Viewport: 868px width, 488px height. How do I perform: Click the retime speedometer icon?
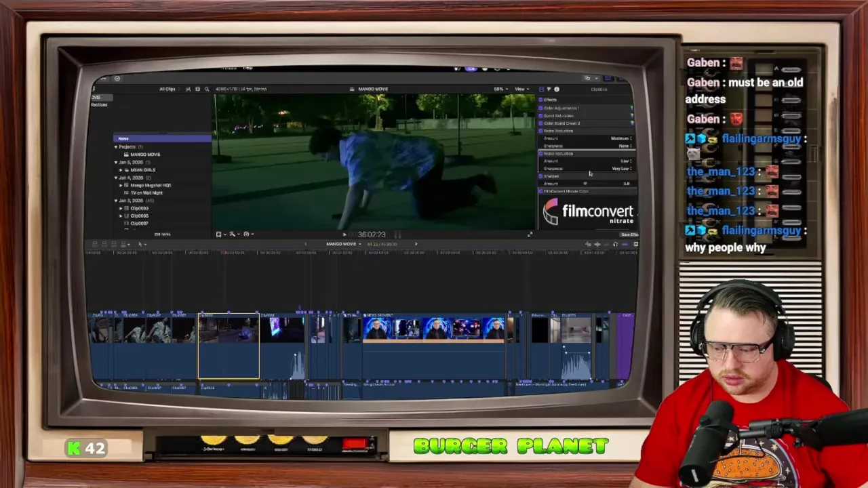246,235
